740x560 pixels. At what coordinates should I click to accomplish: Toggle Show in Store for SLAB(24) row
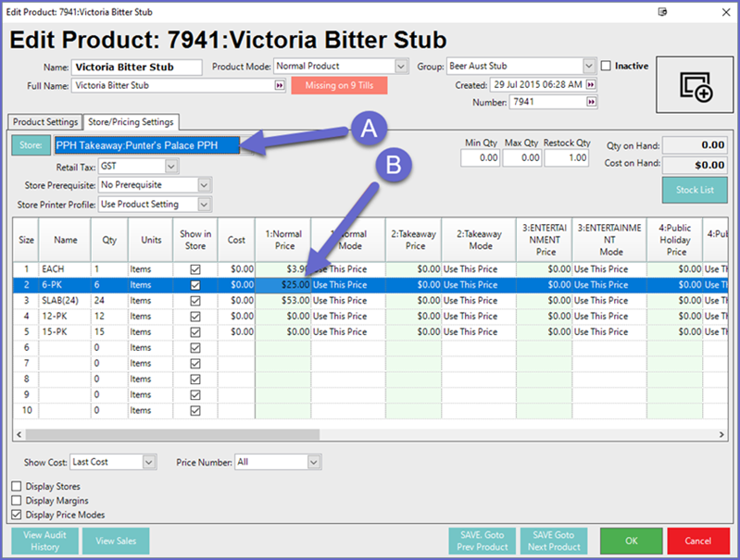point(194,301)
